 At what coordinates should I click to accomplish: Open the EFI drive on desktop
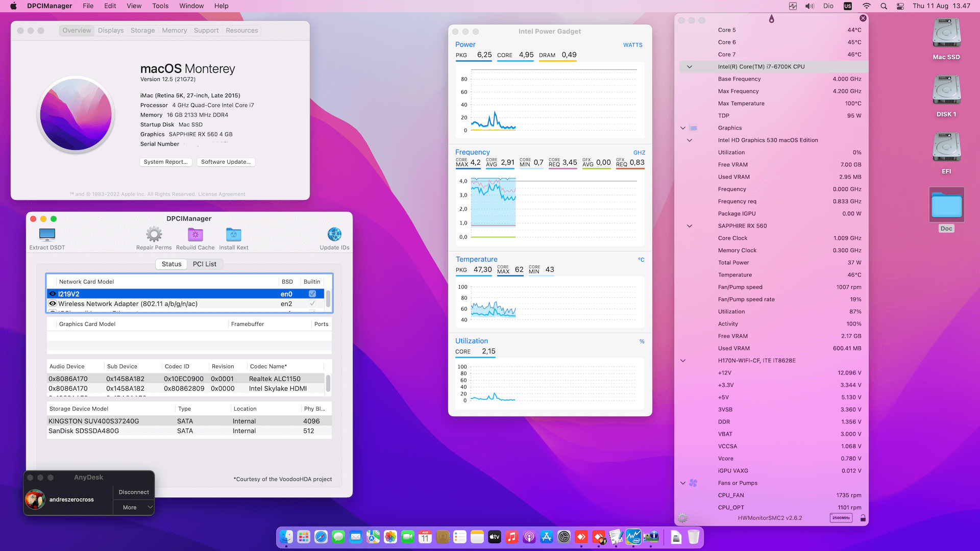point(946,148)
